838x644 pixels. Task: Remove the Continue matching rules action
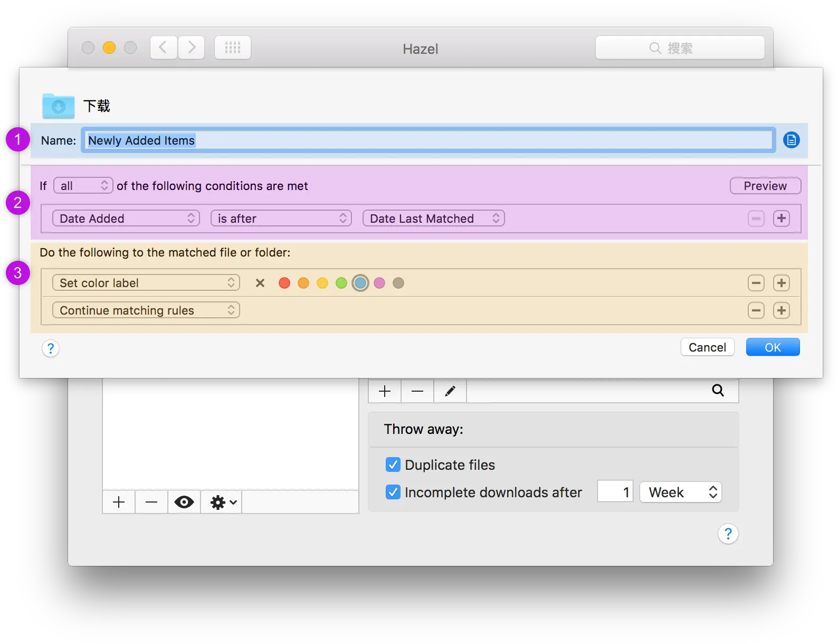756,310
